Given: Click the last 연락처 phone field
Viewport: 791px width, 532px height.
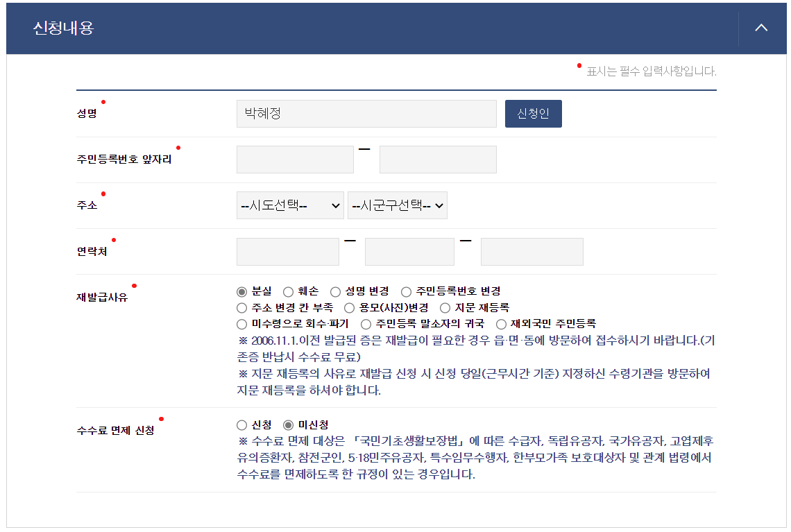Looking at the screenshot, I should point(532,252).
